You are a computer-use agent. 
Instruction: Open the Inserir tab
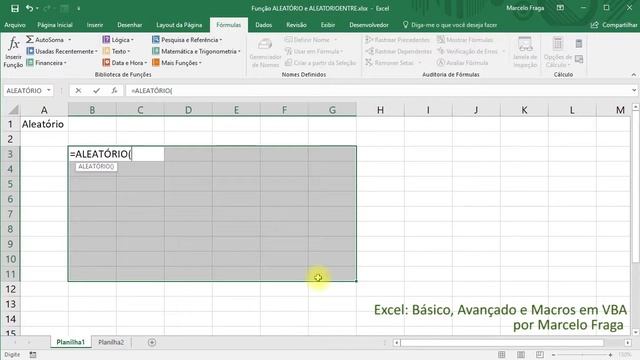(95, 25)
